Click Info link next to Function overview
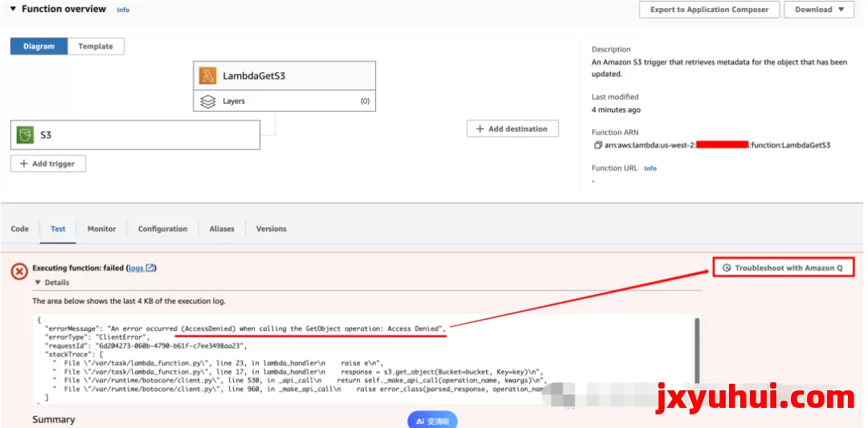 click(x=123, y=10)
